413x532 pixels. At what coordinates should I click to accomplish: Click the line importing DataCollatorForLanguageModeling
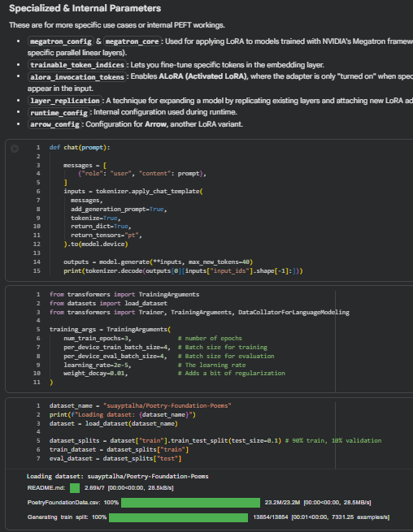point(199,312)
